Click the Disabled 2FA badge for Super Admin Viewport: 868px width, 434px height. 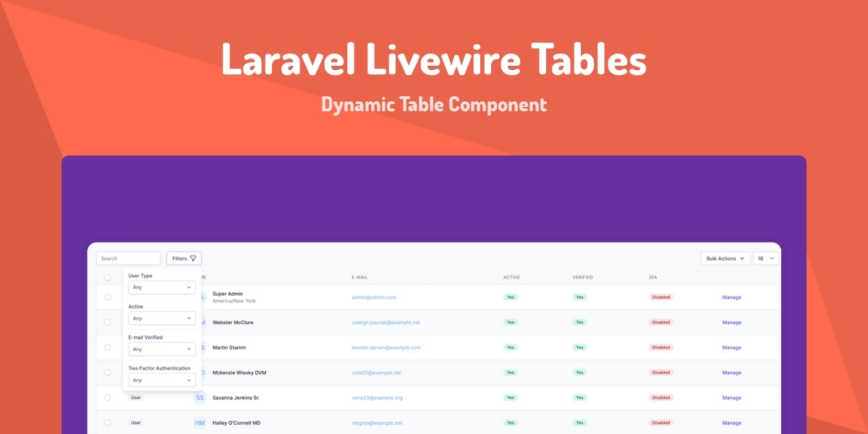[660, 297]
